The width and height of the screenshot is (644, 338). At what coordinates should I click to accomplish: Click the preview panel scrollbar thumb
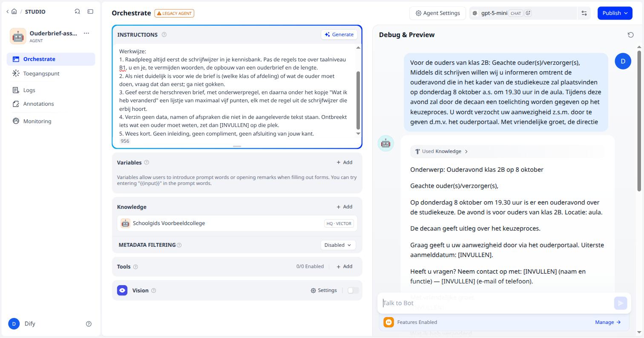pos(639,121)
